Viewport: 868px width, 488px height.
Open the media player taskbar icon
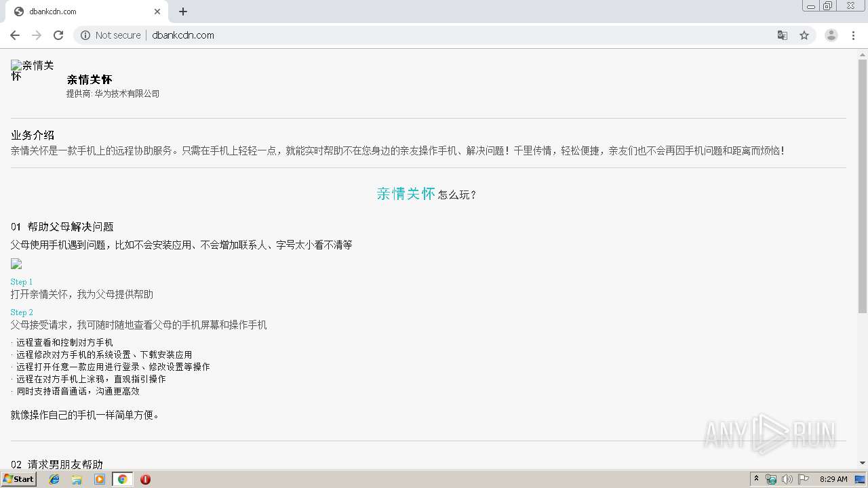coord(100,479)
